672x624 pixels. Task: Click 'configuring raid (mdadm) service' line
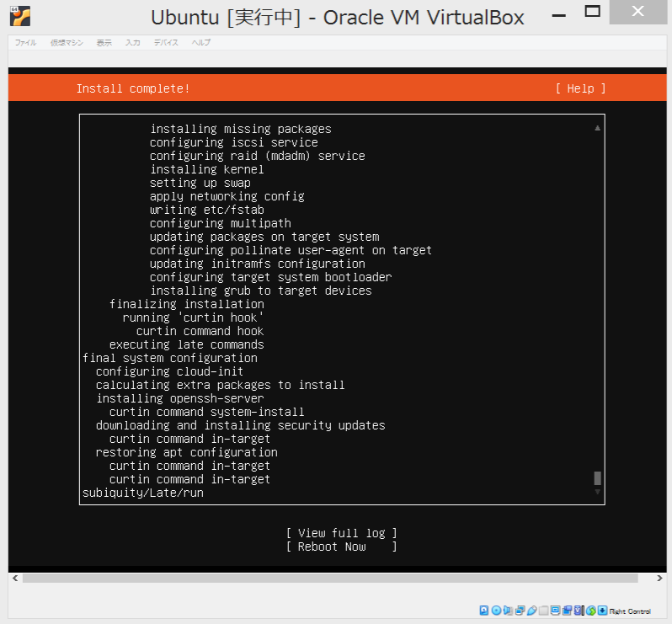(x=257, y=156)
